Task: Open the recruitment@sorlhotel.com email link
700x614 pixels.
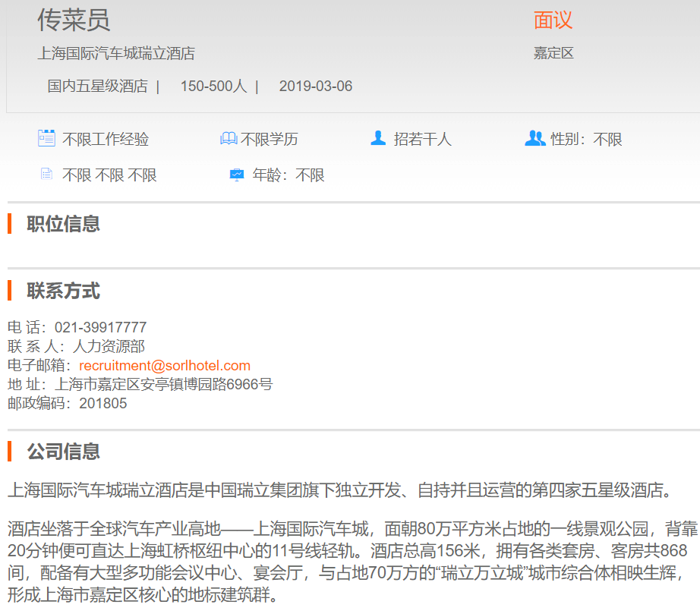Action: tap(165, 366)
